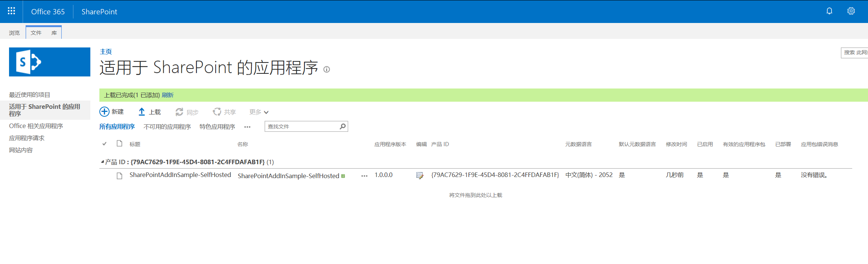Click the Refresh link in upload banner

[168, 95]
